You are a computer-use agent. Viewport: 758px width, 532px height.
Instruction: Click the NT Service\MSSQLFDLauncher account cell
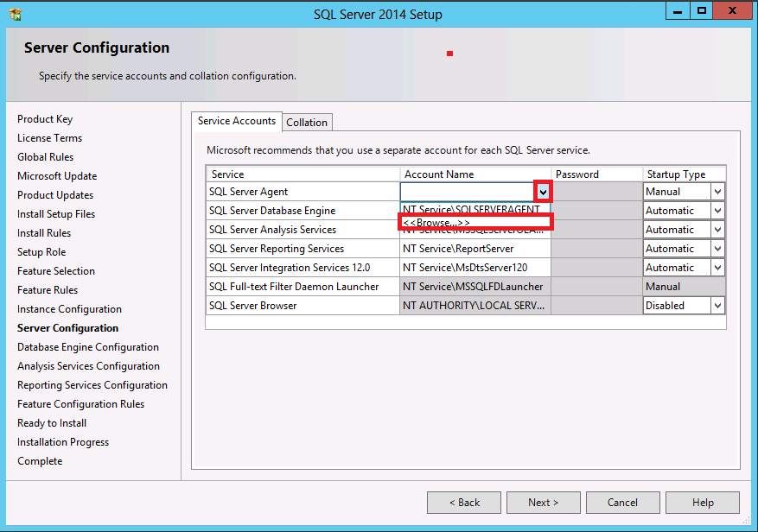click(475, 287)
